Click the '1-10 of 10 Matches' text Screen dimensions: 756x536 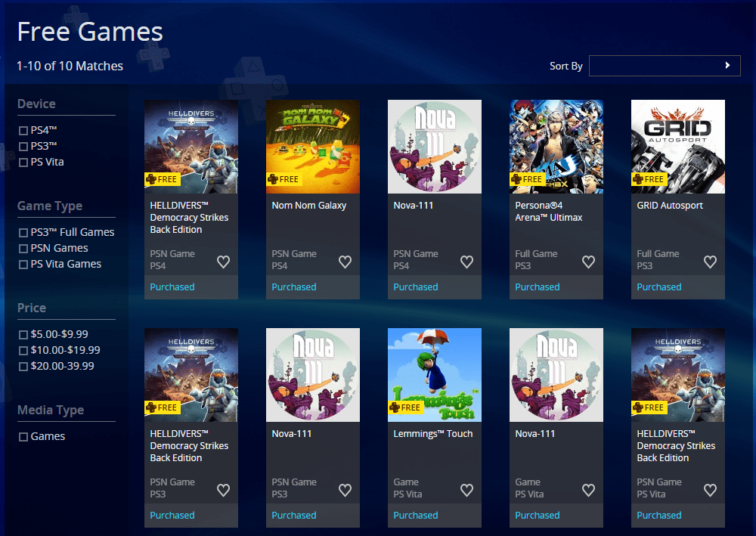pyautogui.click(x=70, y=66)
